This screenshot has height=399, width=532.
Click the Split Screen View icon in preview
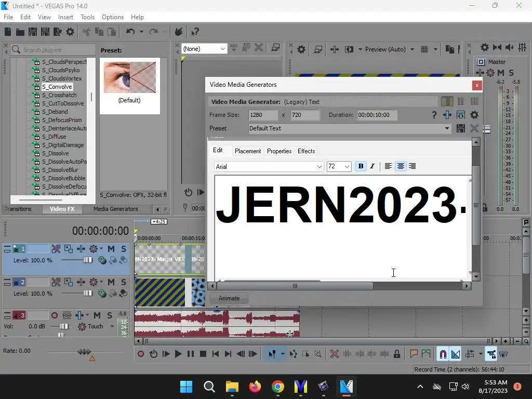pyautogui.click(x=349, y=49)
